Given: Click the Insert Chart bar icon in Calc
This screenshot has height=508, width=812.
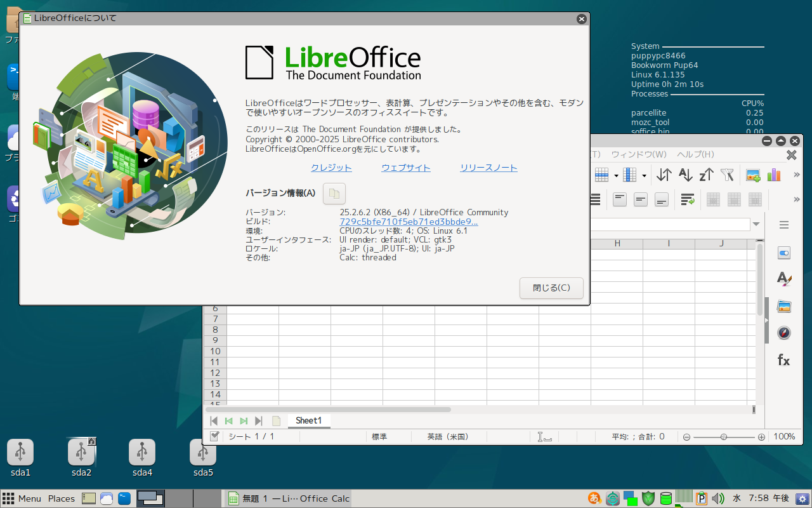Looking at the screenshot, I should [774, 175].
